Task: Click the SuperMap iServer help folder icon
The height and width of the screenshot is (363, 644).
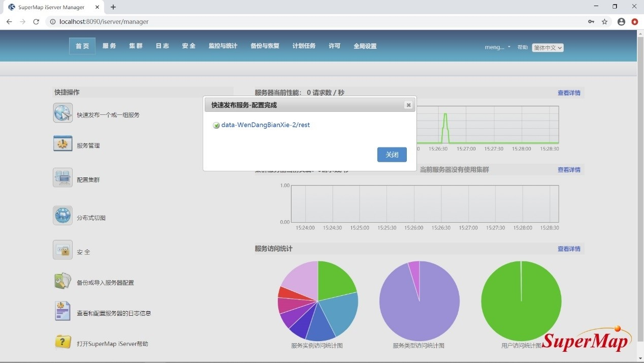Action: pyautogui.click(x=63, y=342)
